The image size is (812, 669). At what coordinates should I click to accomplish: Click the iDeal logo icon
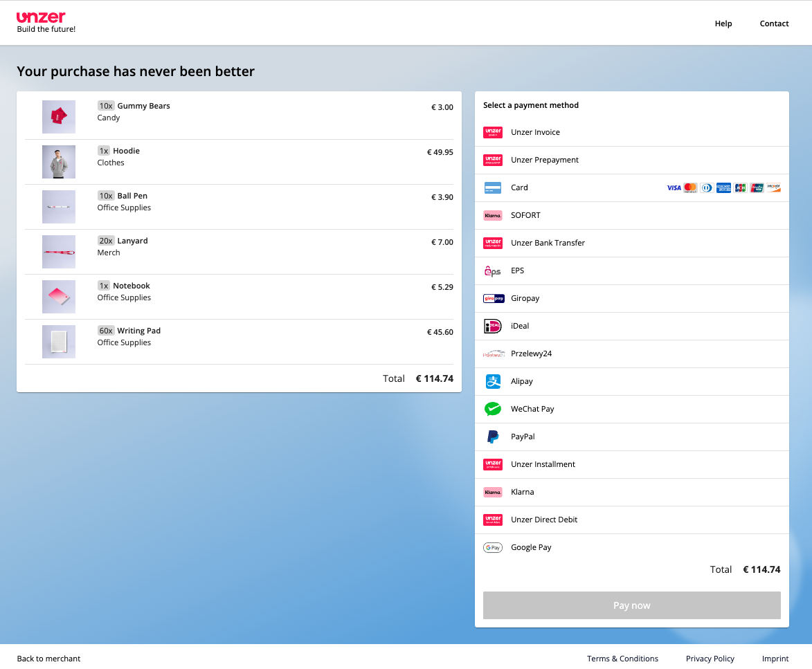tap(492, 326)
